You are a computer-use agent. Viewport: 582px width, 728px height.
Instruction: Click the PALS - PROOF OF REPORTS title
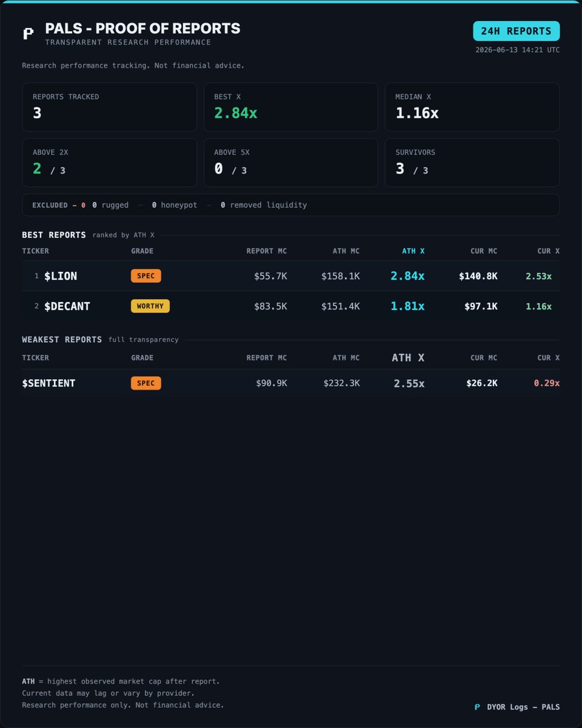point(142,29)
